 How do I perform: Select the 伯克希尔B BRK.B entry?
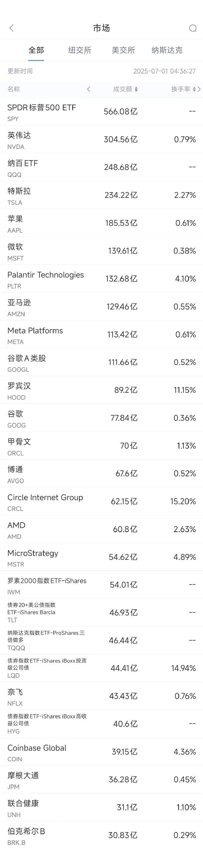pyautogui.click(x=101, y=835)
